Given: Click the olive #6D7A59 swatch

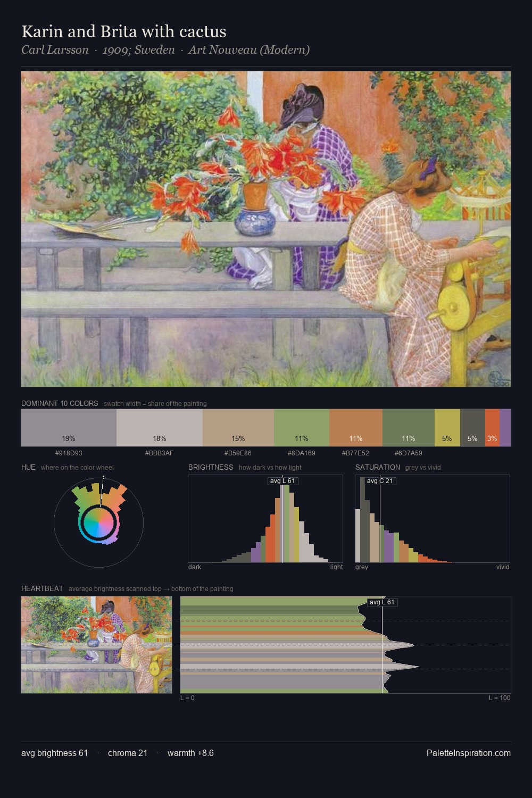Looking at the screenshot, I should [x=409, y=427].
